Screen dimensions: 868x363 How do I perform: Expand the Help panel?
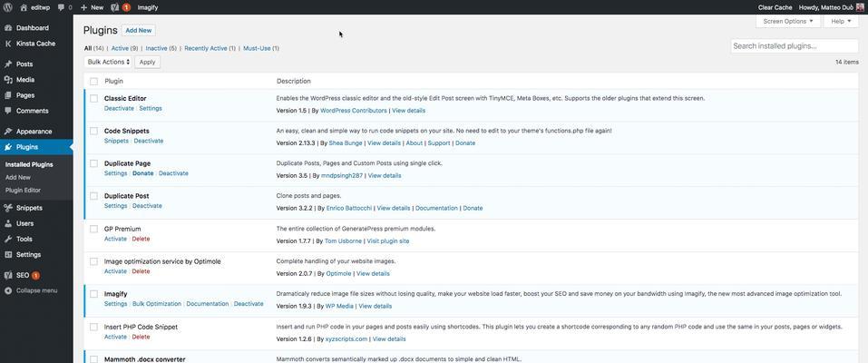(841, 21)
